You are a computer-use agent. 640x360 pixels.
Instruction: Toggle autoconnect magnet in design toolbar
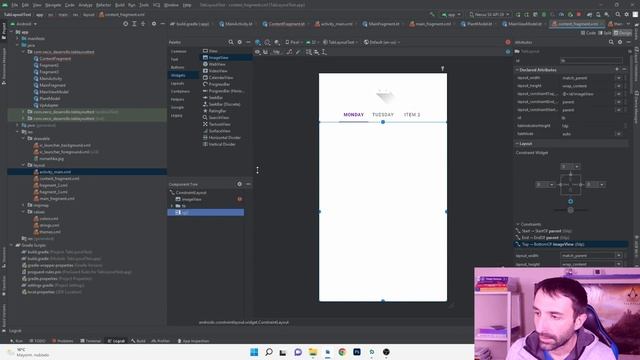coord(266,52)
